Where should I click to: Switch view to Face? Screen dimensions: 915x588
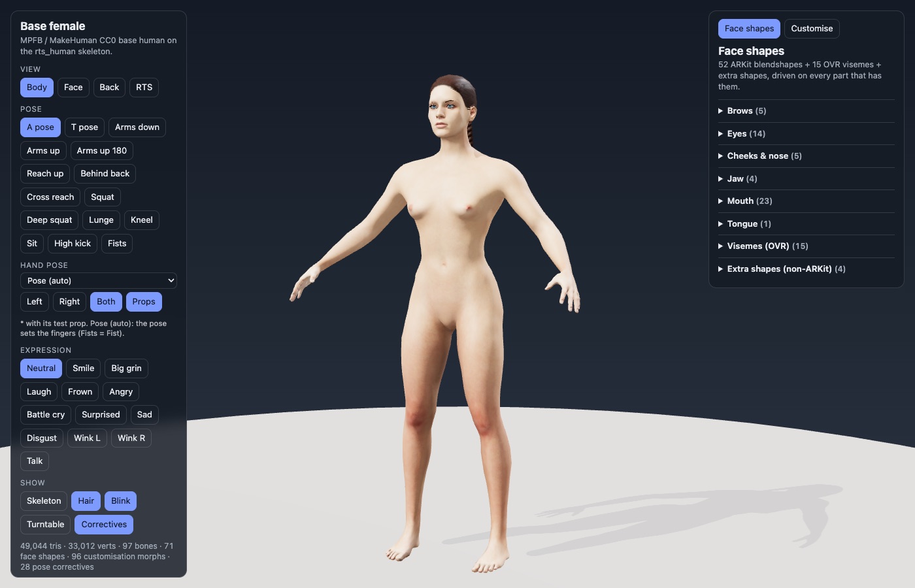click(73, 88)
